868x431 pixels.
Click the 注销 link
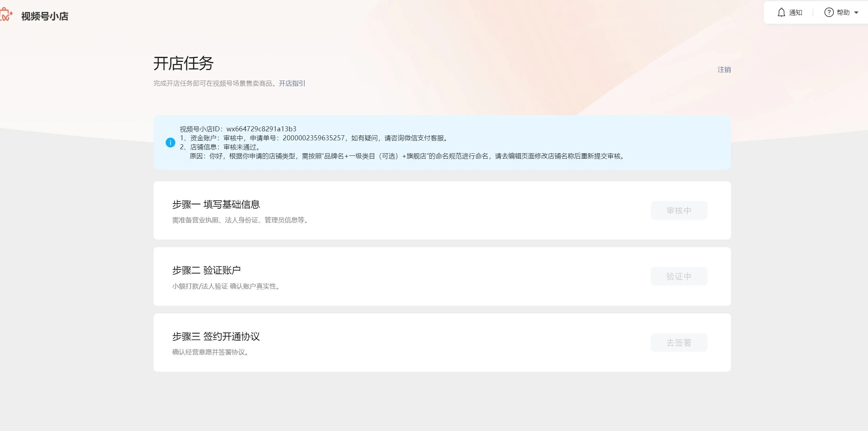pyautogui.click(x=724, y=70)
